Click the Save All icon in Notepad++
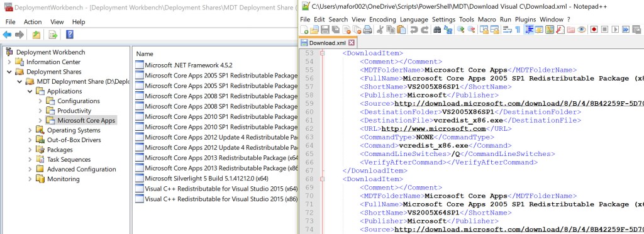The height and width of the screenshot is (234, 644). click(335, 30)
